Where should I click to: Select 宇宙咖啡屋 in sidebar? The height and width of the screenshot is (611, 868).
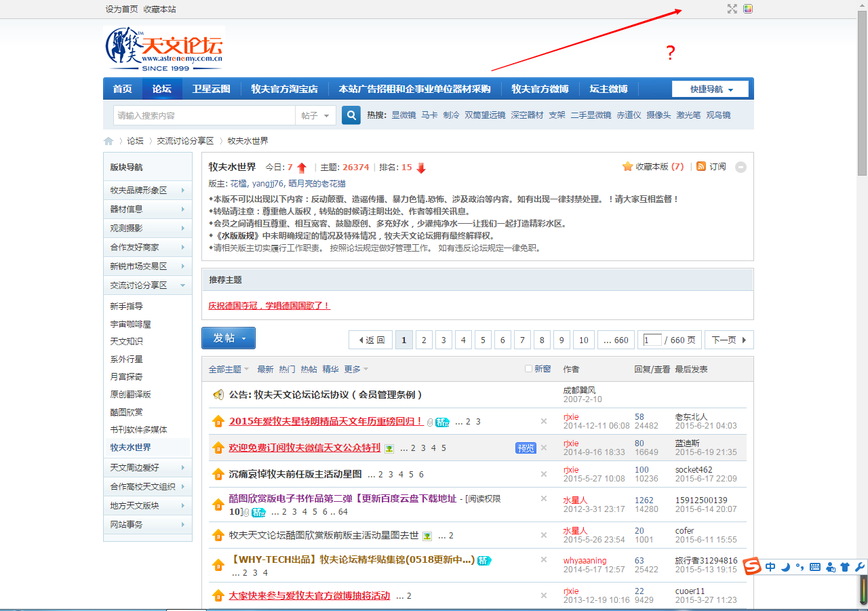(131, 324)
